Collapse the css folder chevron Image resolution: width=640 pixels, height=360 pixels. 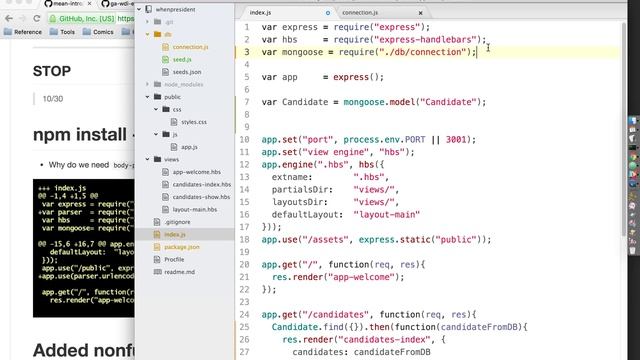pyautogui.click(x=156, y=109)
